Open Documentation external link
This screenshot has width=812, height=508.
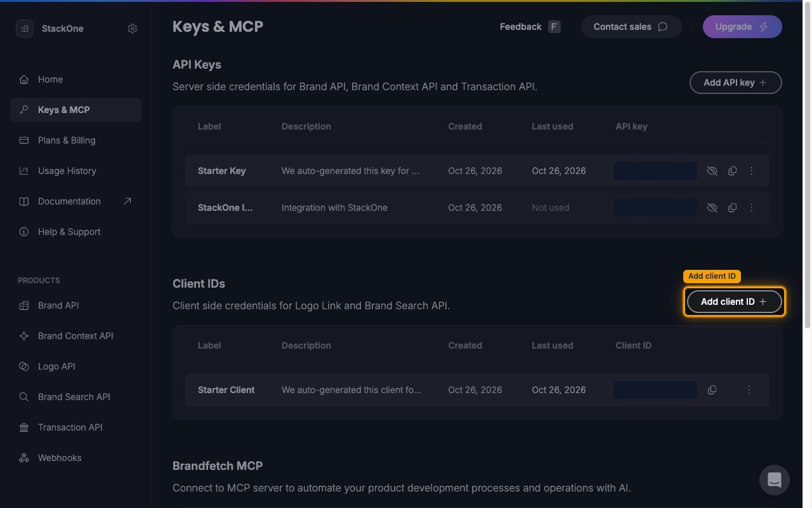(x=76, y=201)
